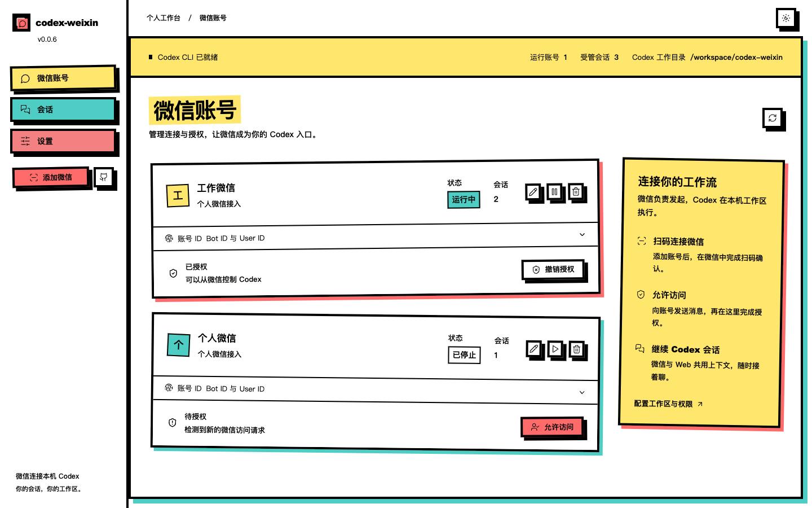812x508 pixels.
Task: Open 配置工作区与权限 link
Action: click(x=668, y=404)
